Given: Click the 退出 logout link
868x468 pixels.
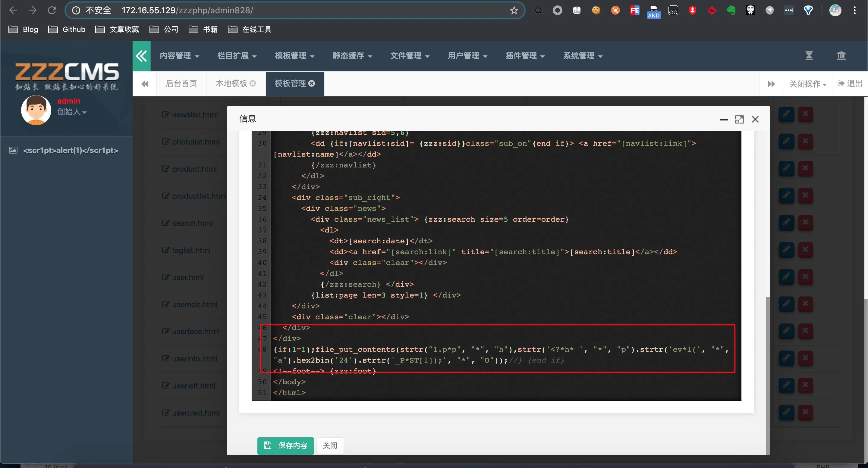Looking at the screenshot, I should point(850,83).
